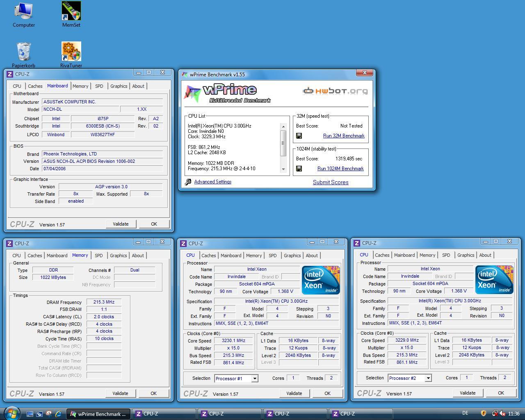Click the muted volume tray icon
Screen dimensions: 525x420
502,413
